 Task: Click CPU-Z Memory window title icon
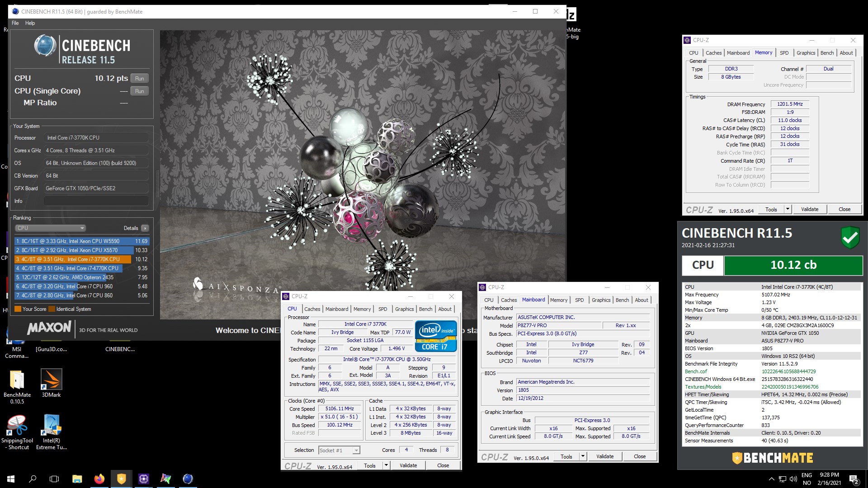coord(687,40)
